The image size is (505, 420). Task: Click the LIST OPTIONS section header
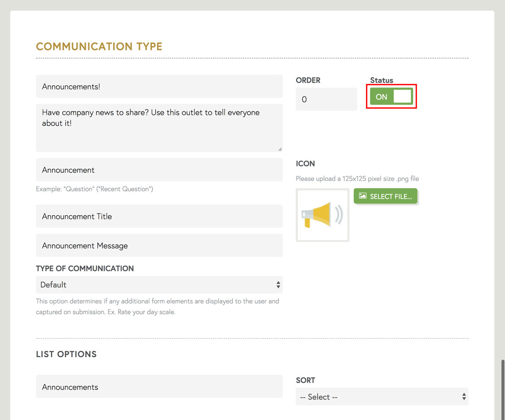point(66,354)
